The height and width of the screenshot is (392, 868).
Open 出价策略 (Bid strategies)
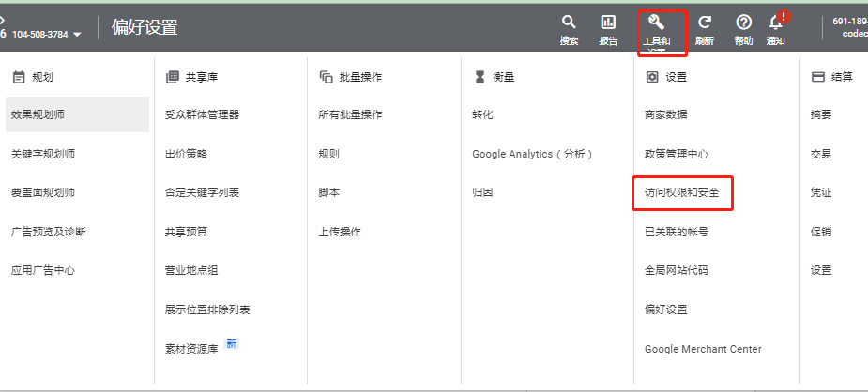click(x=186, y=154)
